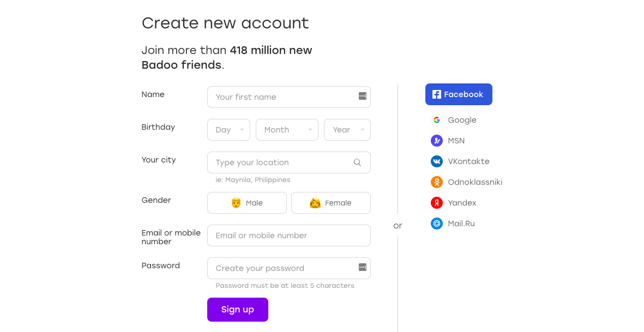This screenshot has width=644, height=332.
Task: Click the Type your location field
Action: (x=281, y=162)
